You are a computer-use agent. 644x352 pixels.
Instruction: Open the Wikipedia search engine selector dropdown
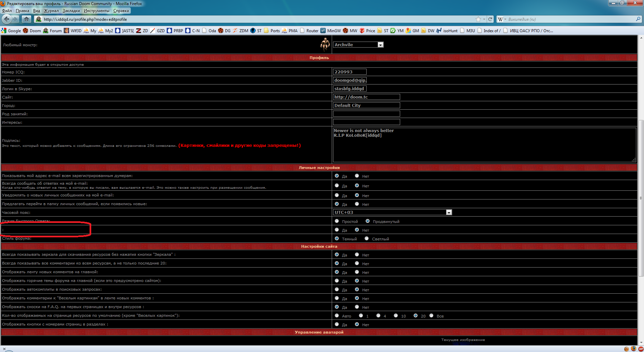tap(502, 19)
